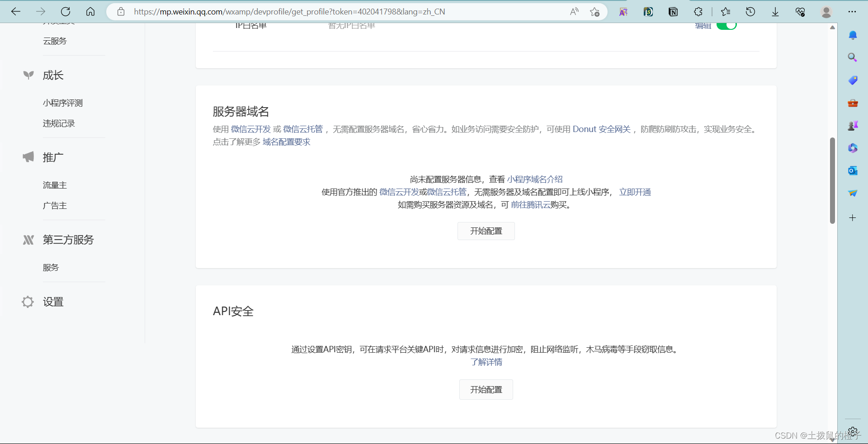Click the scrollbar up arrow
Viewport: 868px width, 444px height.
832,28
